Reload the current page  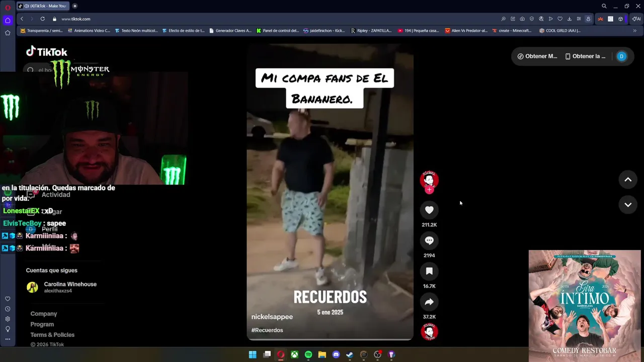point(42,19)
